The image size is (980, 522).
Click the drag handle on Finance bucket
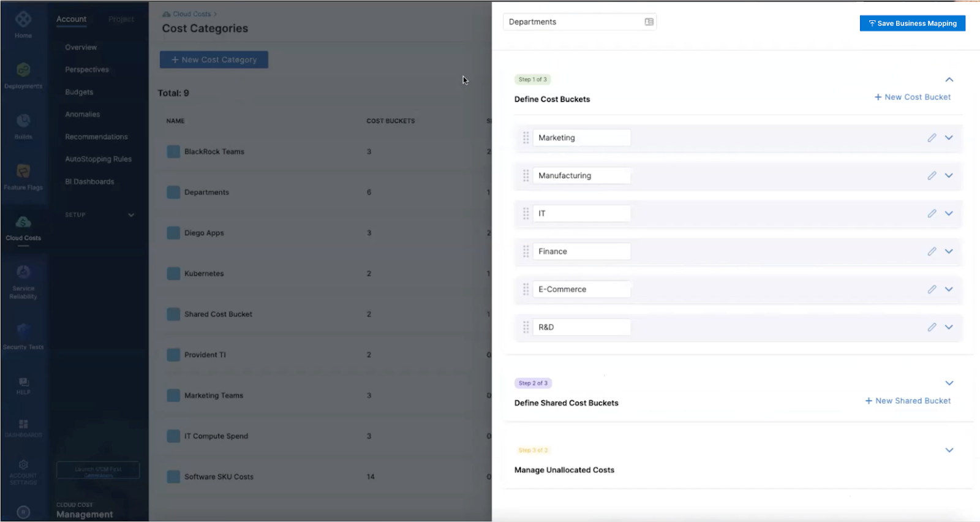tap(526, 252)
